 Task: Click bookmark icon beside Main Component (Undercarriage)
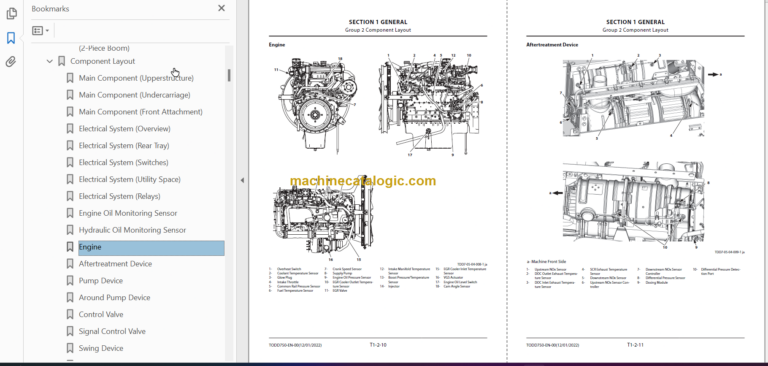[x=70, y=95]
